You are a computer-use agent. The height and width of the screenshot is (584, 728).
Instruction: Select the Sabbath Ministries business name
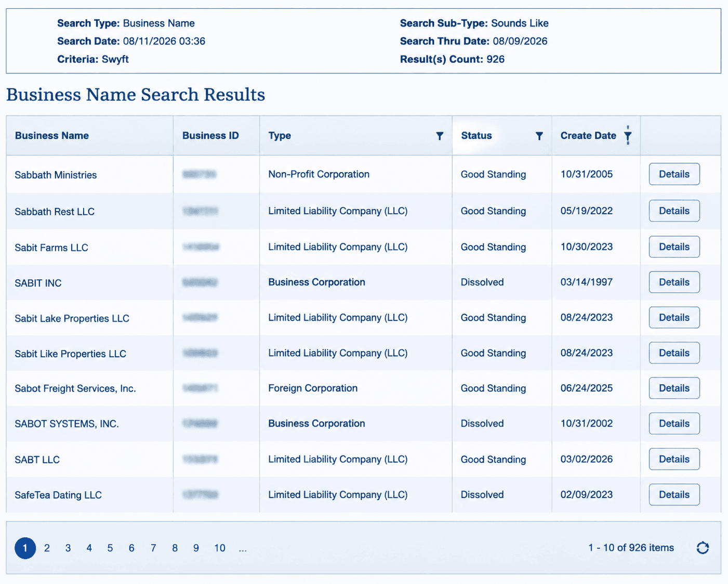pyautogui.click(x=56, y=175)
